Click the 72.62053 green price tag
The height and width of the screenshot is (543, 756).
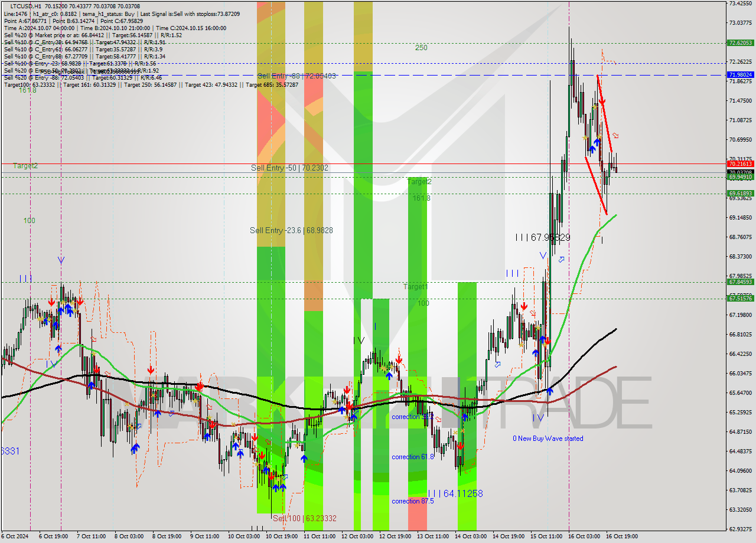tap(741, 43)
